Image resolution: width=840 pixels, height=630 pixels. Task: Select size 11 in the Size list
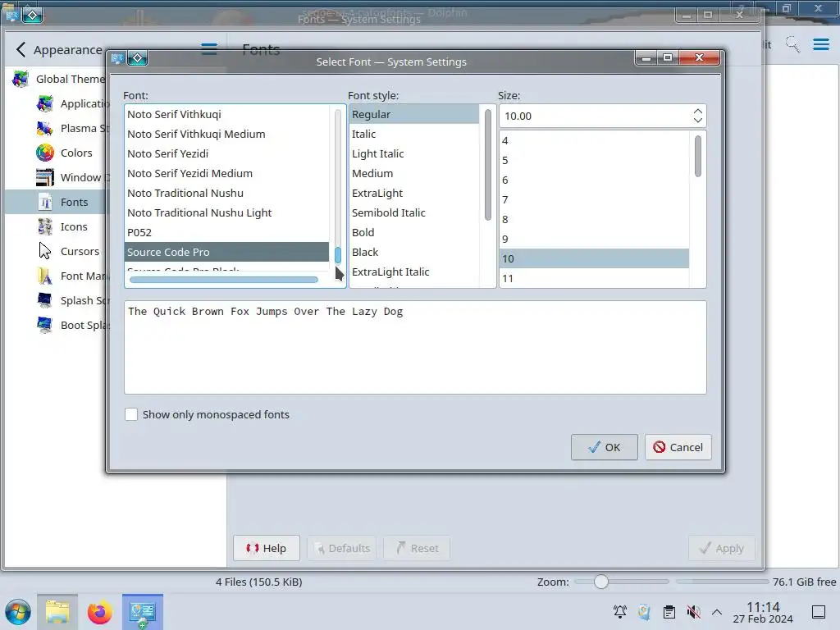(595, 278)
